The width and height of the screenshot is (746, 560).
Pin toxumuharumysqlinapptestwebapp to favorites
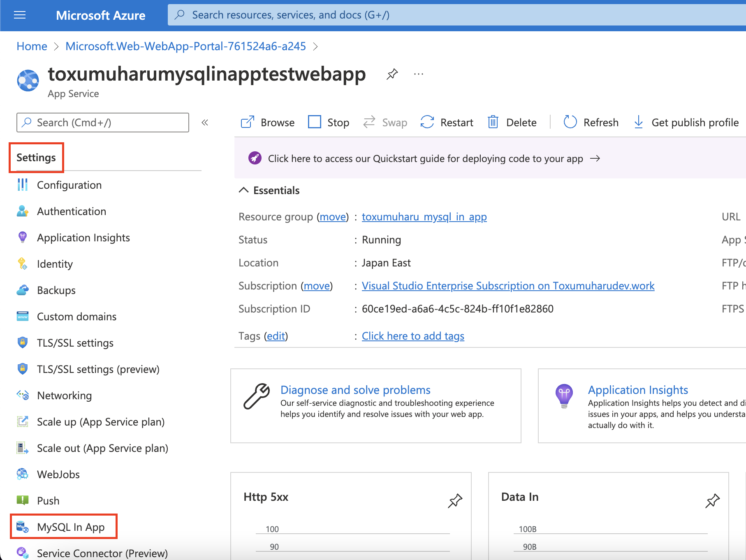coord(392,74)
